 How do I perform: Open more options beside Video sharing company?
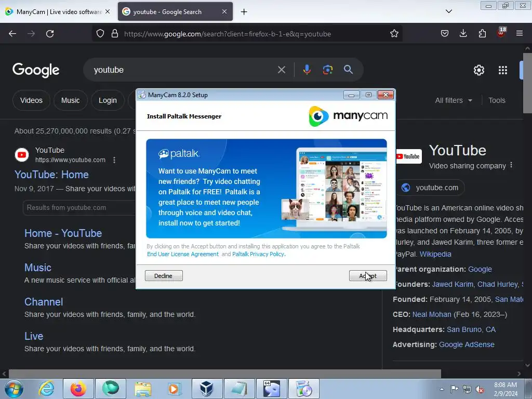pos(511,165)
